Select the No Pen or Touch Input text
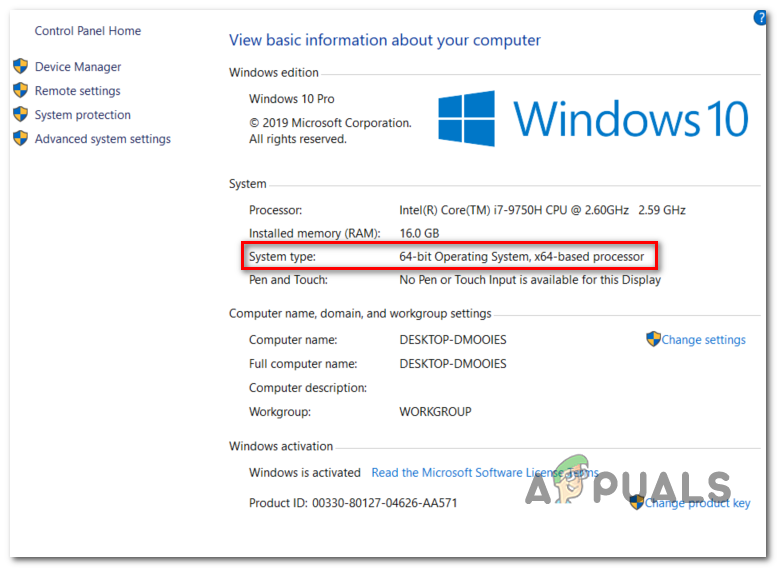Image resolution: width=777 pixels, height=568 pixels. [530, 280]
